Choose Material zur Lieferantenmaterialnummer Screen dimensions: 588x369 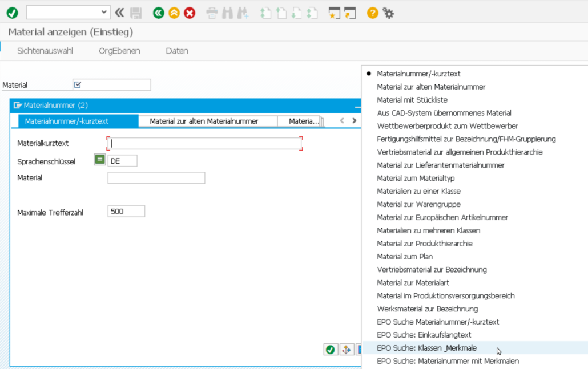pos(441,165)
